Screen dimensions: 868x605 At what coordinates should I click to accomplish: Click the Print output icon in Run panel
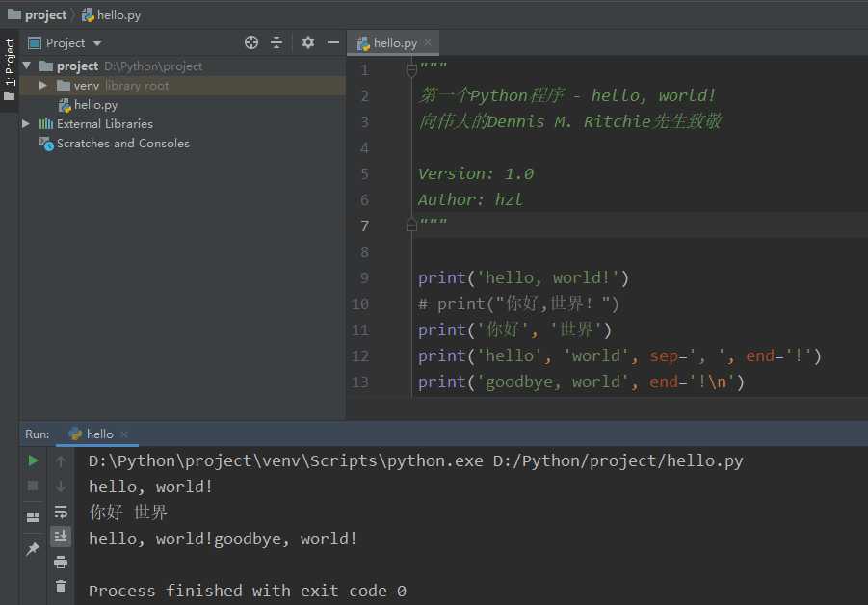[61, 562]
